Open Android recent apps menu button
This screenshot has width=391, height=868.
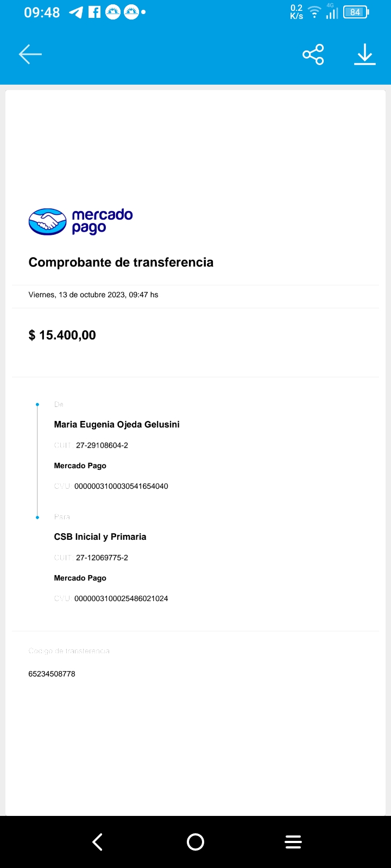293,841
